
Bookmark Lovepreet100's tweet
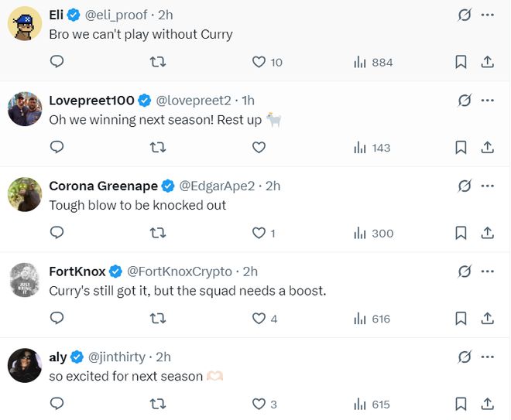click(461, 147)
